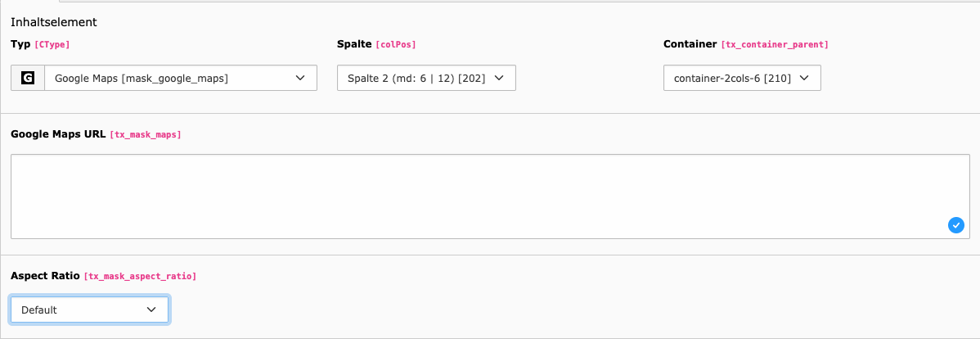The width and height of the screenshot is (980, 339).
Task: Click the Google Maps URL label
Action: [x=57, y=133]
